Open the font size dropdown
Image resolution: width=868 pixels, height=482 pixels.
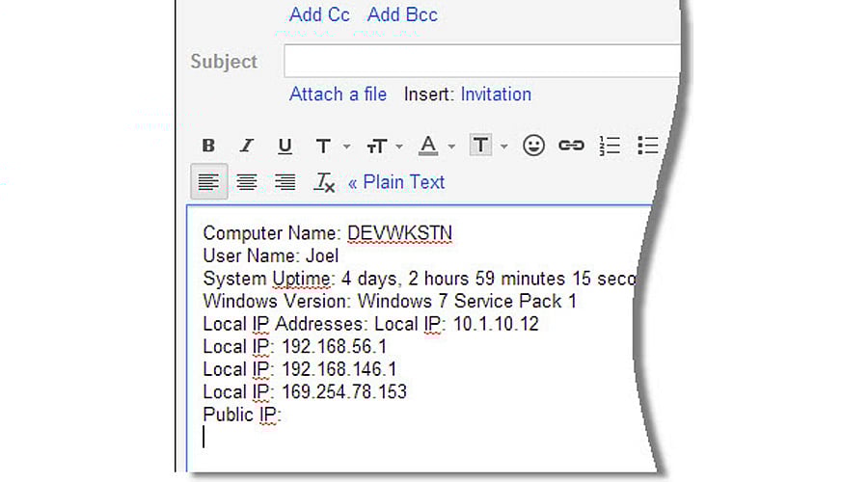click(x=383, y=146)
